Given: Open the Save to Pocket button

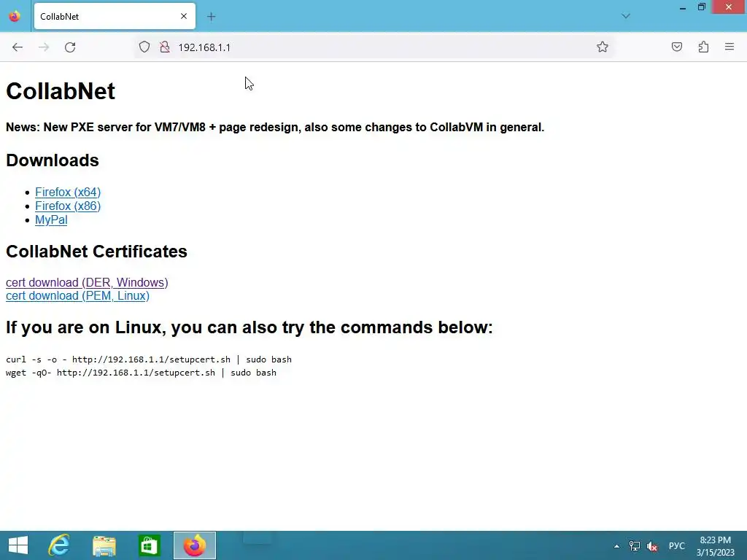Looking at the screenshot, I should [x=676, y=47].
